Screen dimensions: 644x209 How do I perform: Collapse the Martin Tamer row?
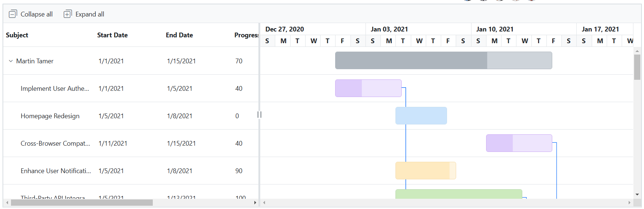[x=11, y=61]
